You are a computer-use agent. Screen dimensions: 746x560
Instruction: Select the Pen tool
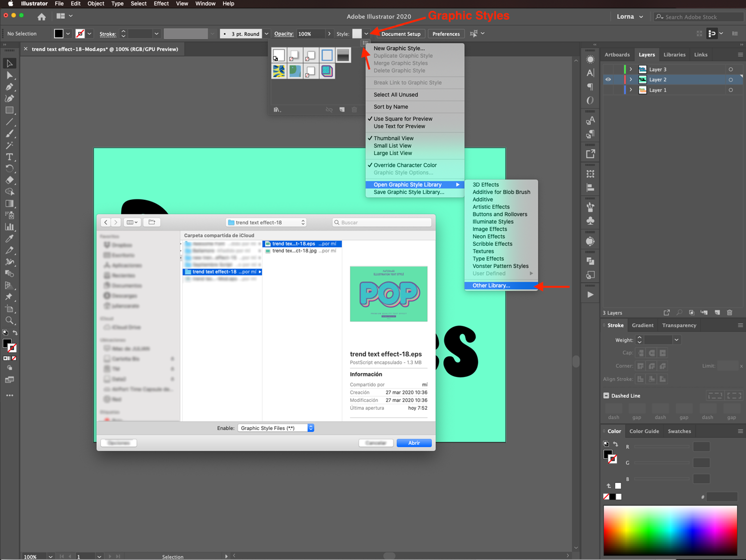[9, 87]
